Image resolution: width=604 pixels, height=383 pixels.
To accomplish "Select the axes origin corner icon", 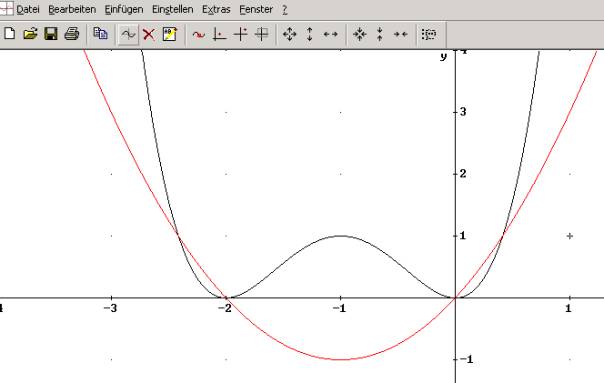I will tap(219, 35).
